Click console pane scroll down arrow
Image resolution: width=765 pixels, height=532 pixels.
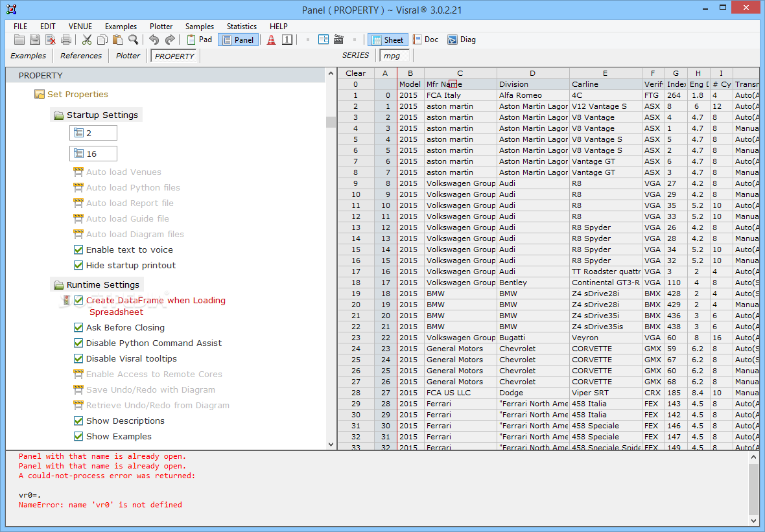click(x=753, y=521)
